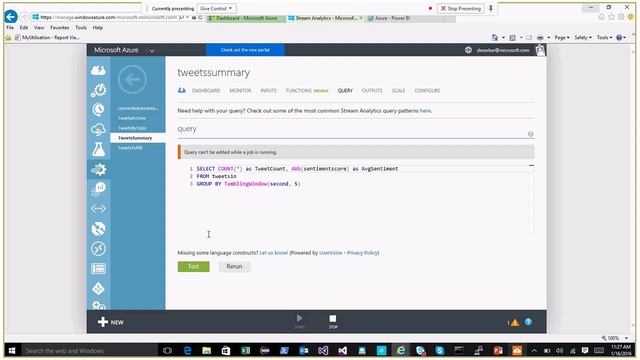Open the File menu in Internet Explorer
Image resolution: width=640 pixels, height=360 pixels.
(10, 28)
